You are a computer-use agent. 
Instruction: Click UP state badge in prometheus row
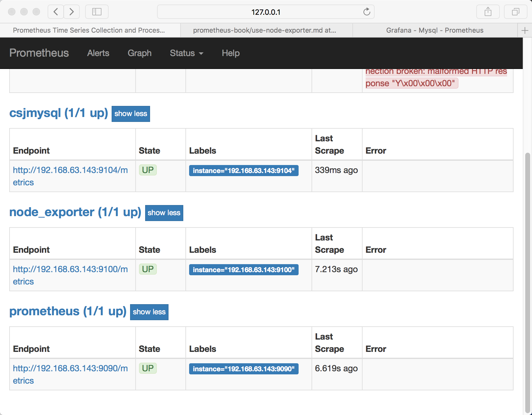148,368
